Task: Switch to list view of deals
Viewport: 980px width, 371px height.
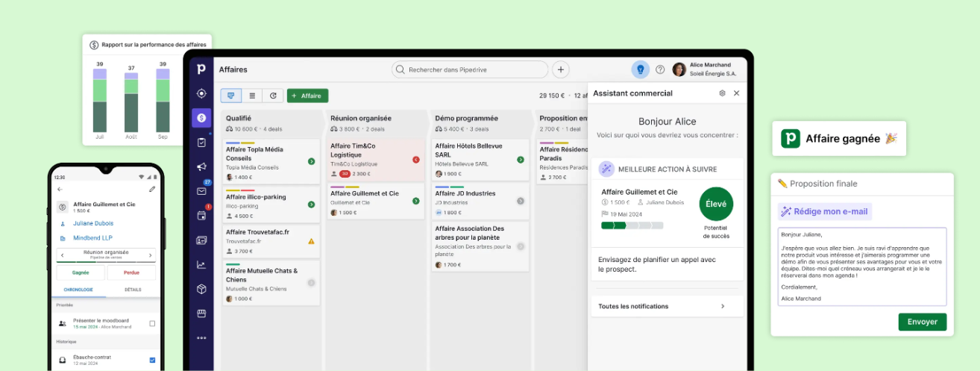Action: tap(252, 96)
